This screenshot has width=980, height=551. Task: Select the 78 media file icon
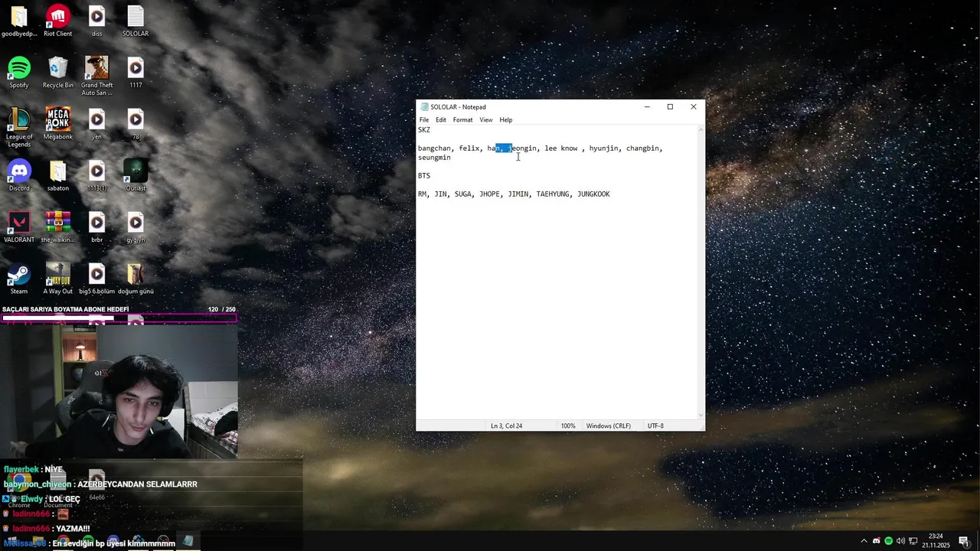pos(136,124)
